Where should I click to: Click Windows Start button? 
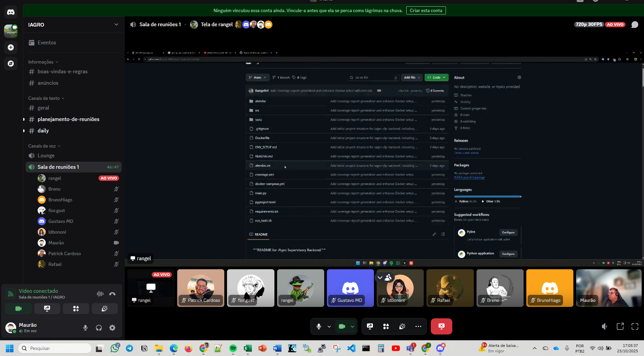coord(9,348)
